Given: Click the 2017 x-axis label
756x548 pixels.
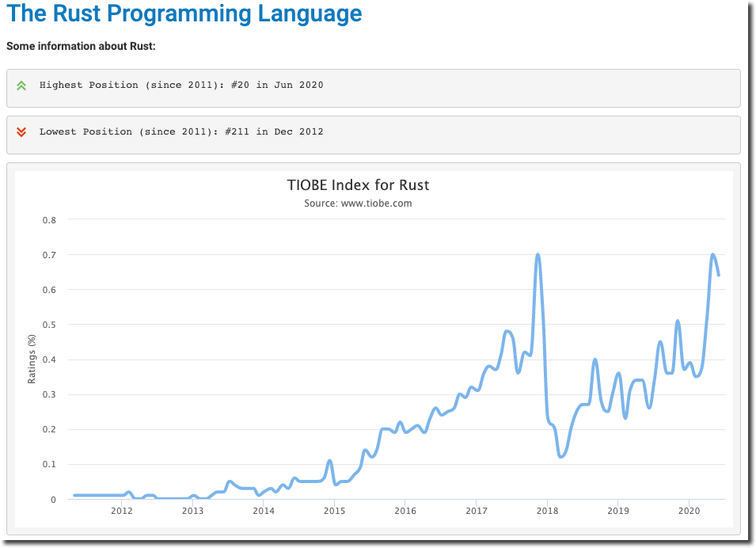Looking at the screenshot, I should coord(477,511).
